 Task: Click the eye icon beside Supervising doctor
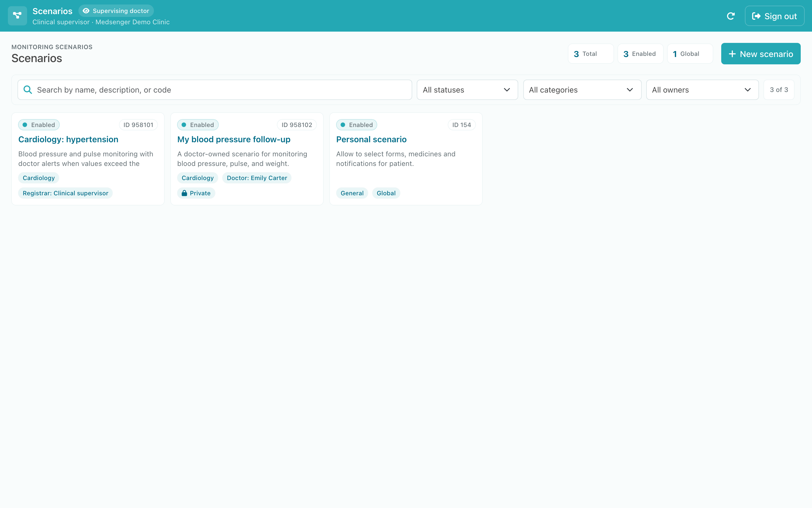(86, 11)
